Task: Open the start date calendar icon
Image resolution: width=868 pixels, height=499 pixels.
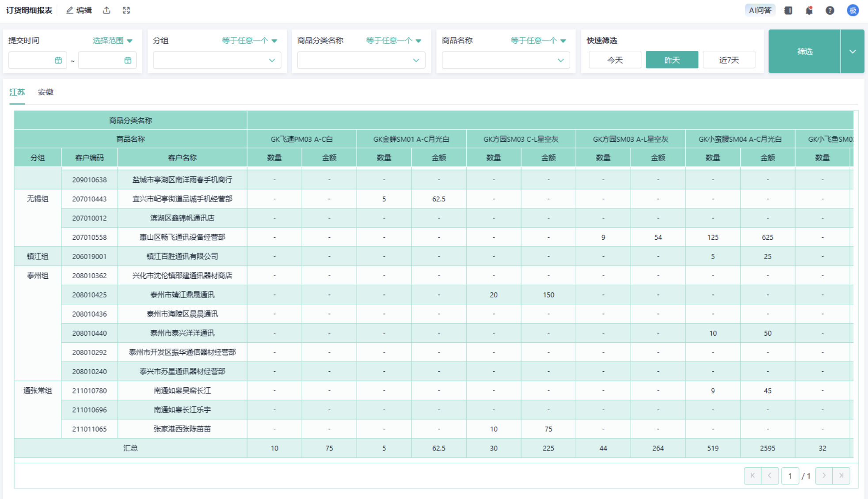Action: [x=58, y=60]
